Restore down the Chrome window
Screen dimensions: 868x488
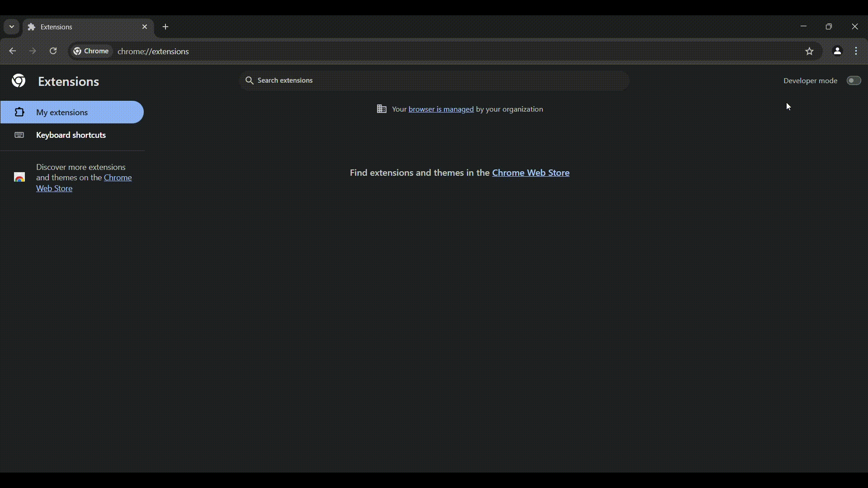coord(829,27)
